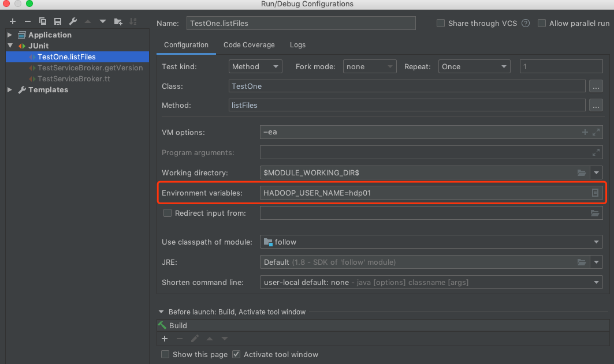Expand the VM options field
The height and width of the screenshot is (364, 614).
point(596,132)
